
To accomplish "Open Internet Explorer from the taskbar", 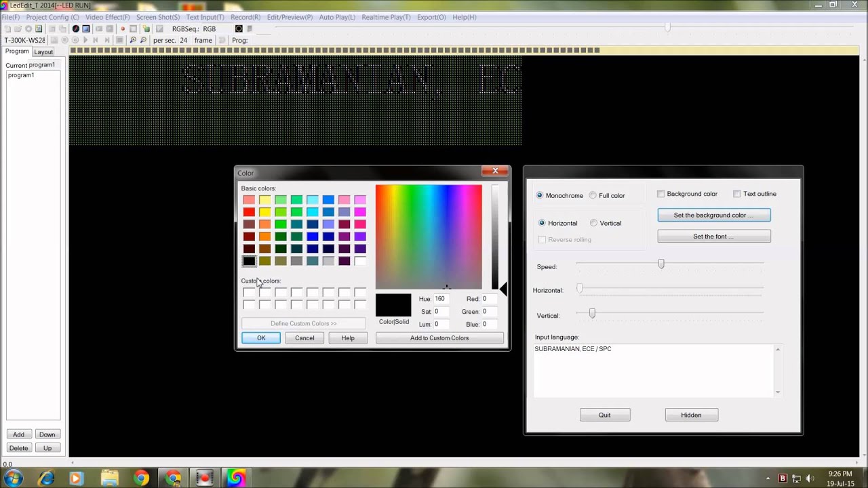I will click(x=46, y=478).
